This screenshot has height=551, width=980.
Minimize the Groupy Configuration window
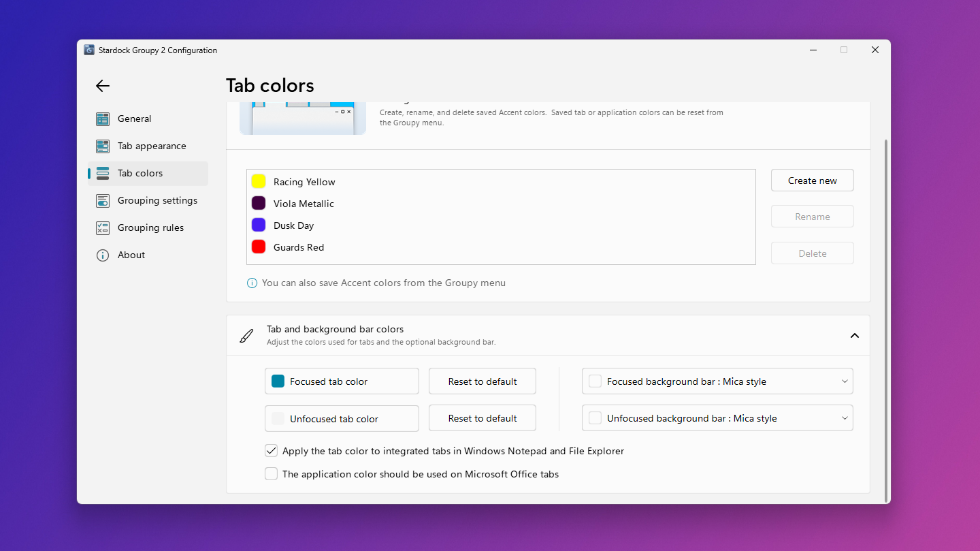click(813, 50)
